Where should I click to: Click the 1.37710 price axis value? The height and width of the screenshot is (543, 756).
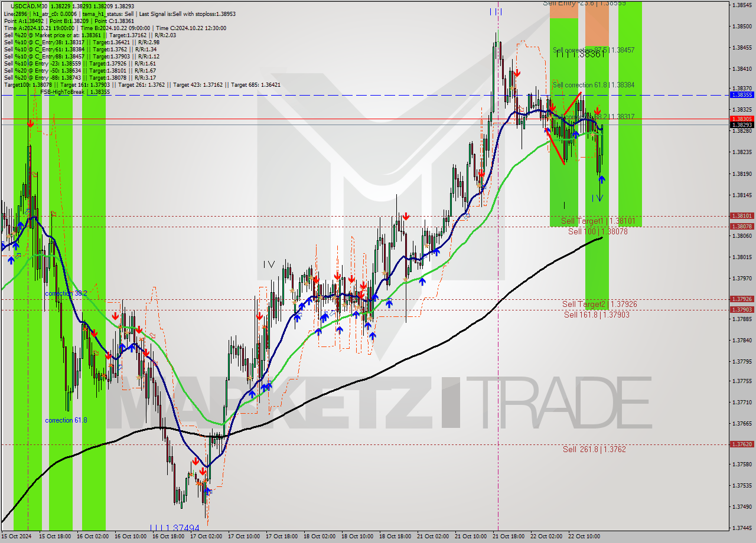(742, 403)
